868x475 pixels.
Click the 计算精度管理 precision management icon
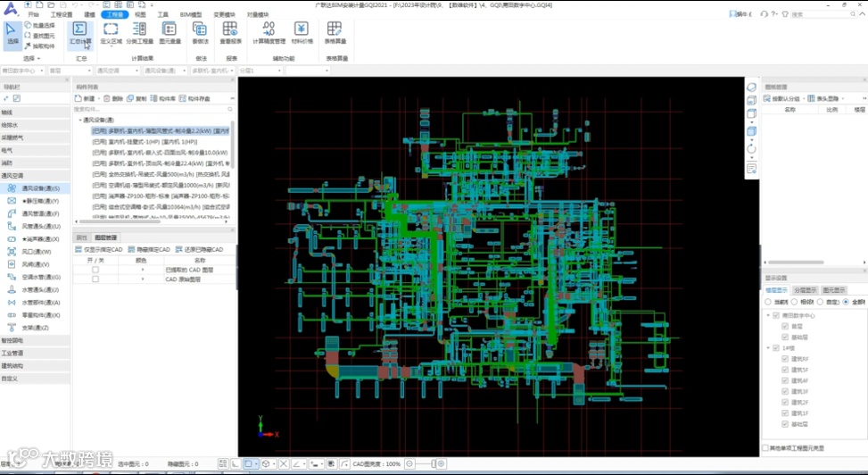coord(269,30)
